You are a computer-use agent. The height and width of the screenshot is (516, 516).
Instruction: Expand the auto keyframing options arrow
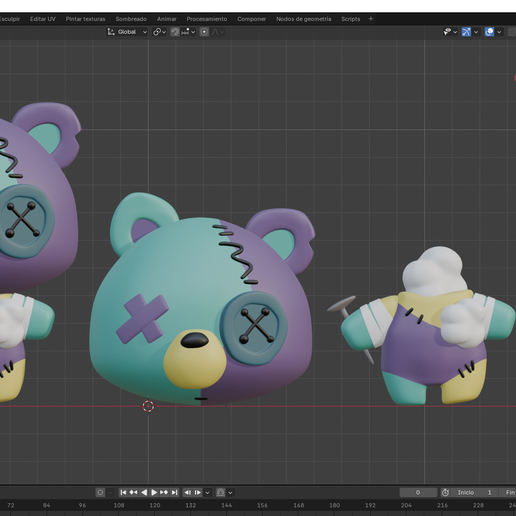point(110,492)
